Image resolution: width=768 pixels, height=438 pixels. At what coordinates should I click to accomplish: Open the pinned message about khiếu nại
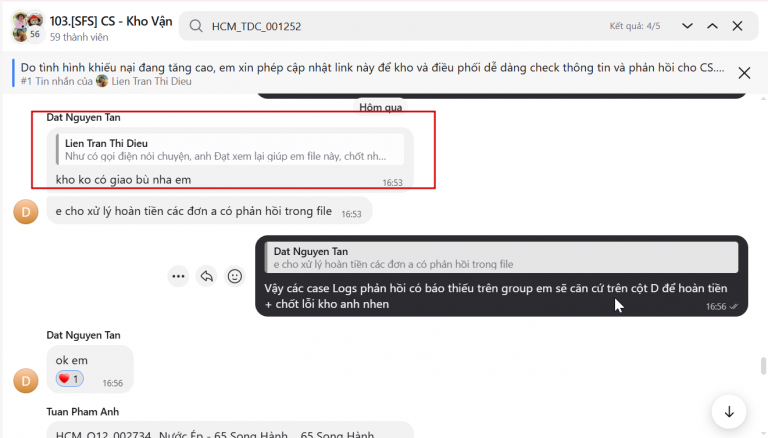coord(372,68)
